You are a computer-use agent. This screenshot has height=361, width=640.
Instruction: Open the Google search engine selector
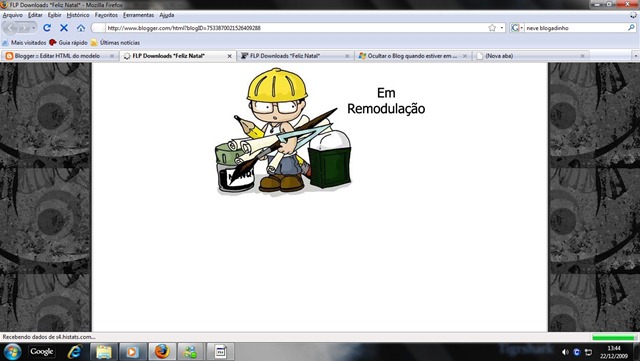tap(517, 28)
